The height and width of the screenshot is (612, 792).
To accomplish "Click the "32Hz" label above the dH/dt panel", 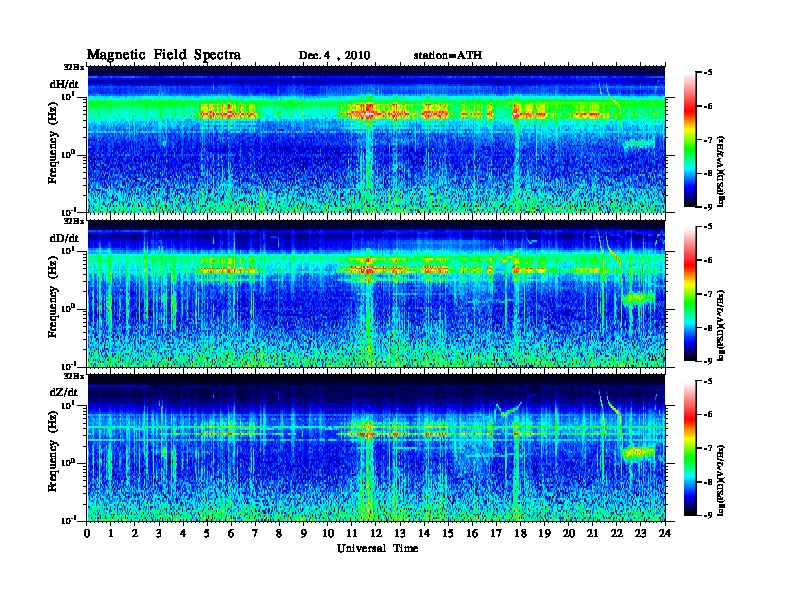I will click(74, 67).
